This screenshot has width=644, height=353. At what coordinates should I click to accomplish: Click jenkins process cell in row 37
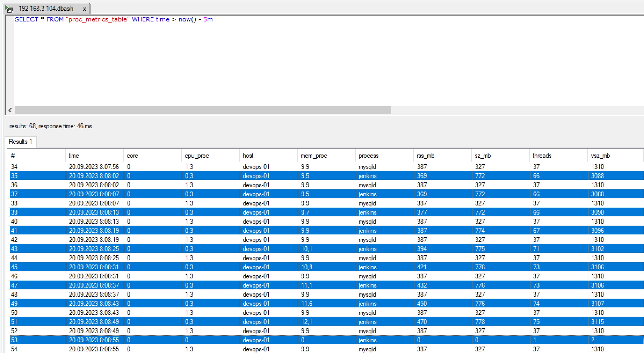pos(367,194)
